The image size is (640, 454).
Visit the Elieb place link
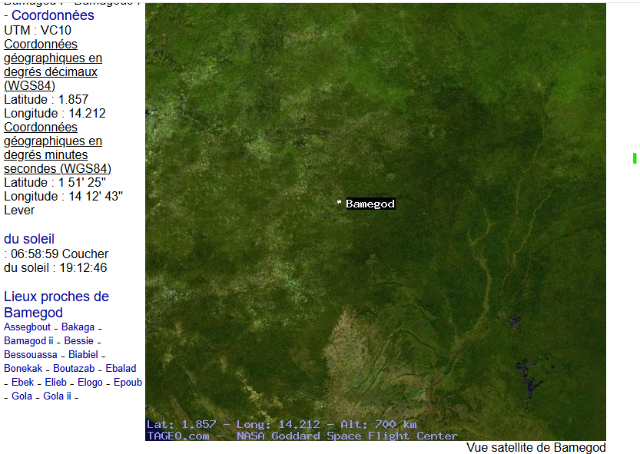pyautogui.click(x=56, y=383)
